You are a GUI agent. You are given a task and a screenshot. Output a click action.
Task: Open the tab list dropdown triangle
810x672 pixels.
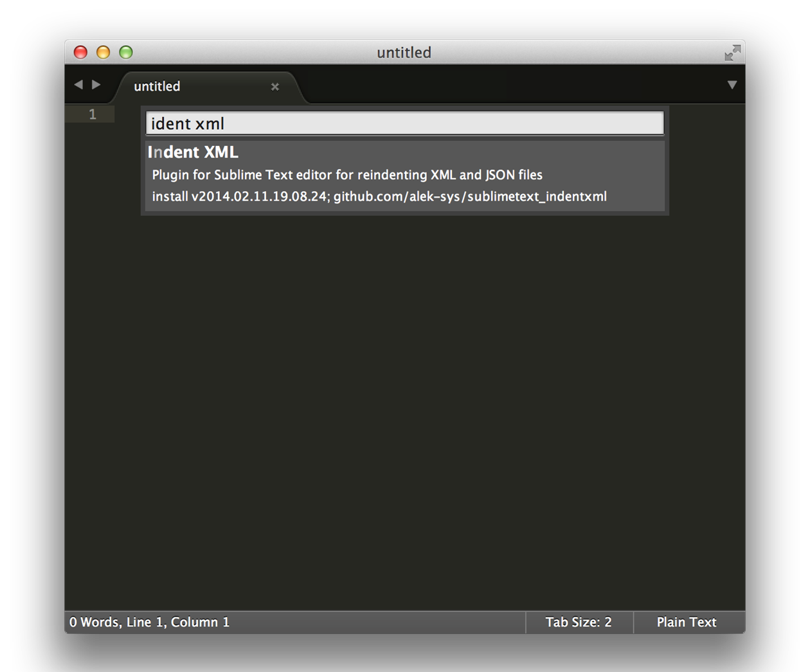732,85
